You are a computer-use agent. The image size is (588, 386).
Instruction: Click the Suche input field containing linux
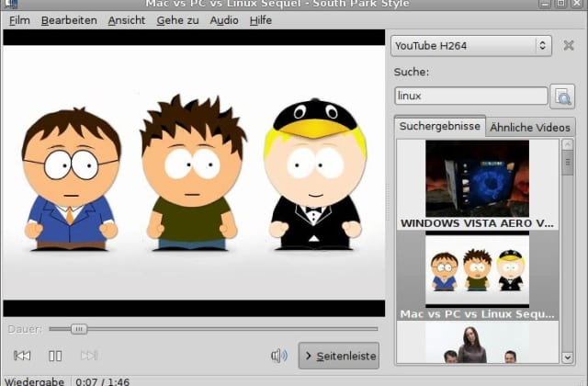(471, 96)
